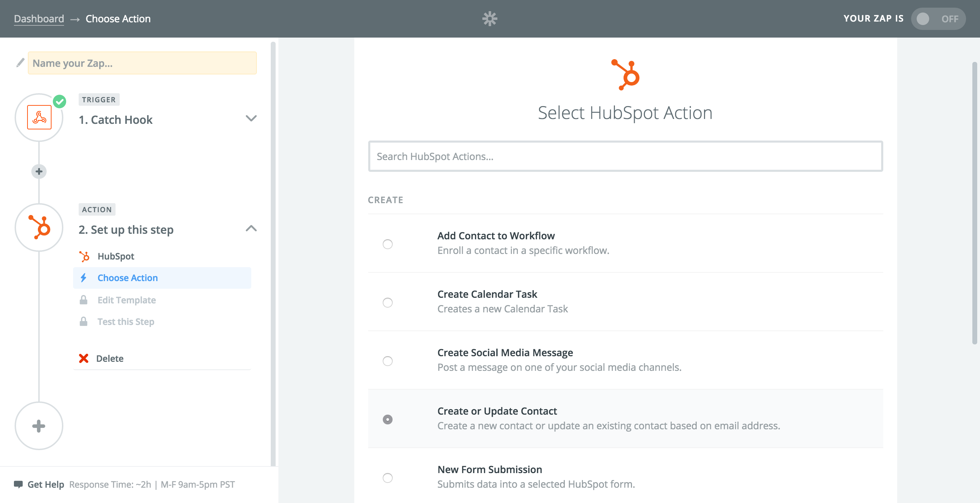The image size is (980, 503).
Task: Click the lightning bolt icon beside Choose Action
Action: [83, 278]
